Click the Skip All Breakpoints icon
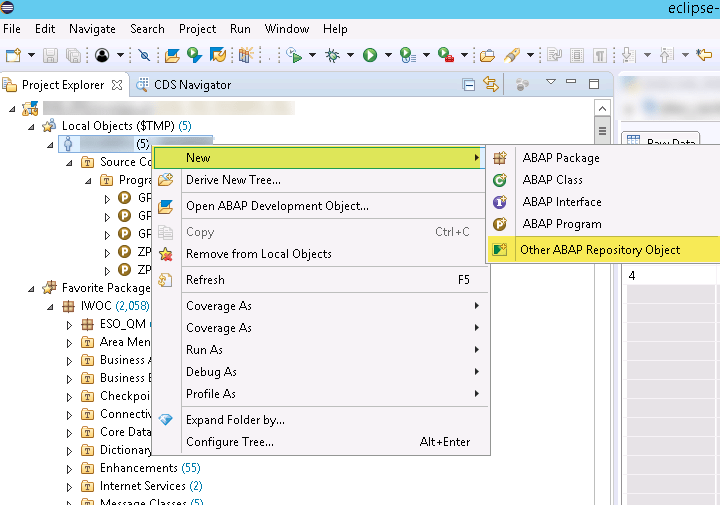Viewport: 720px width, 505px height. (144, 56)
